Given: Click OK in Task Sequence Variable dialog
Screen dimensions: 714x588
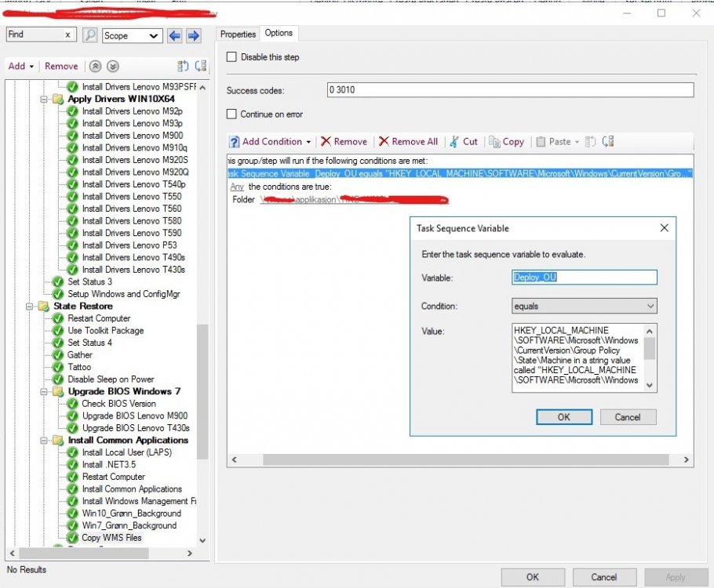Looking at the screenshot, I should (563, 417).
